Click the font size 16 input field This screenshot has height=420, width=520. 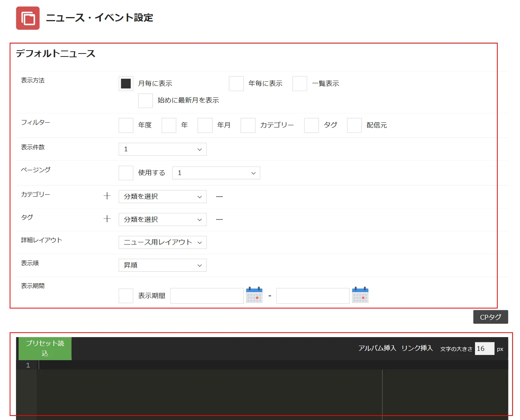[485, 349]
